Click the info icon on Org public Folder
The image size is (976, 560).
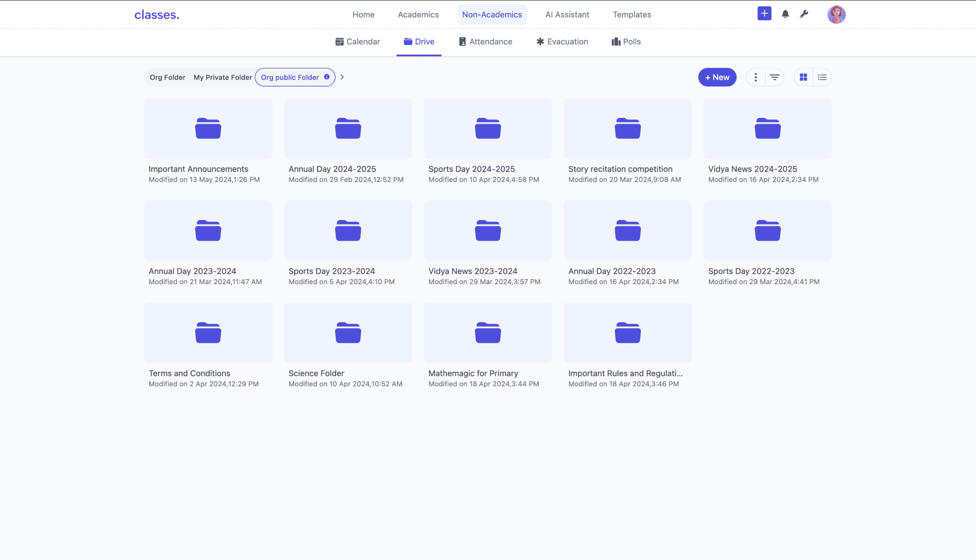(326, 77)
